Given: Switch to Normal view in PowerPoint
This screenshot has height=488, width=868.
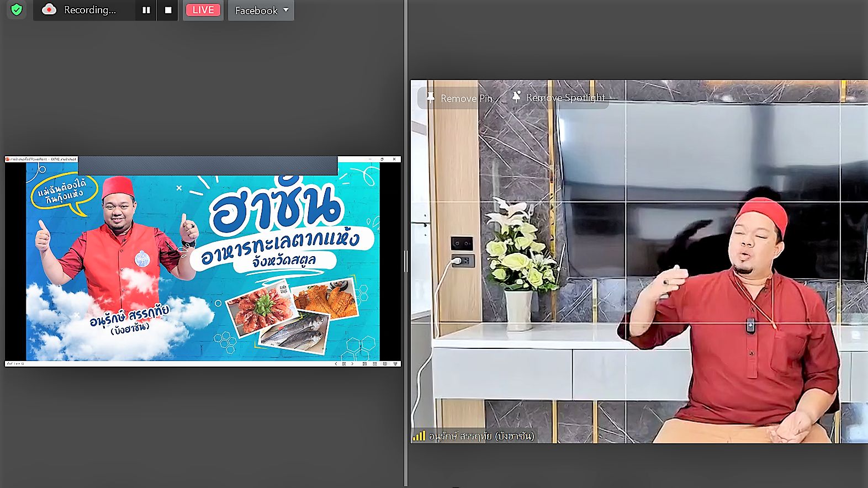Looking at the screenshot, I should coord(364,364).
